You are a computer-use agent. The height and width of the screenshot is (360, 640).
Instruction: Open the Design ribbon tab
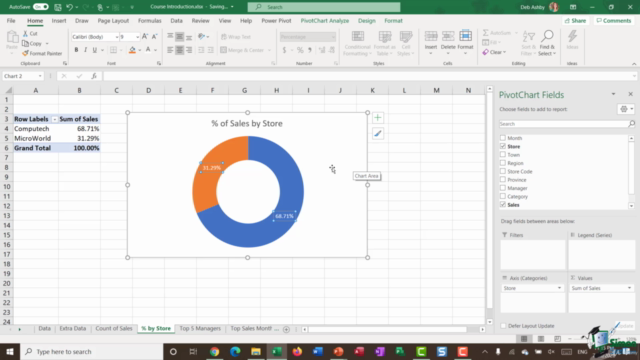[x=367, y=20]
